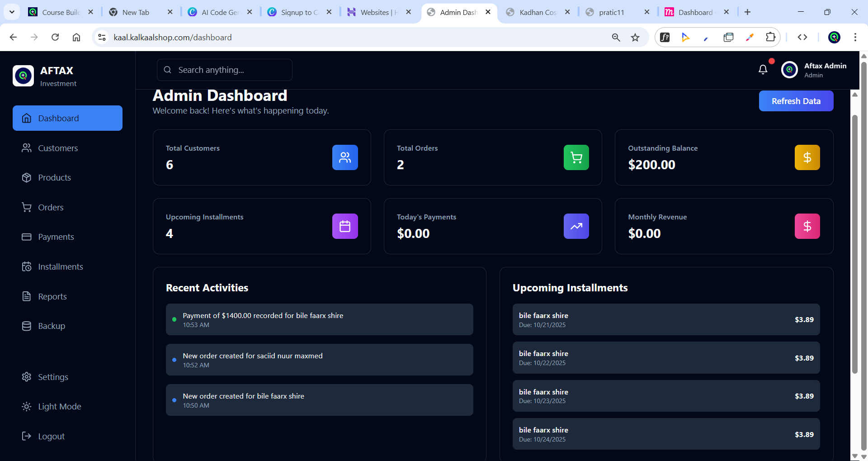Screen dimensions: 868x461
Task: Open Settings from the sidebar
Action: tap(53, 376)
